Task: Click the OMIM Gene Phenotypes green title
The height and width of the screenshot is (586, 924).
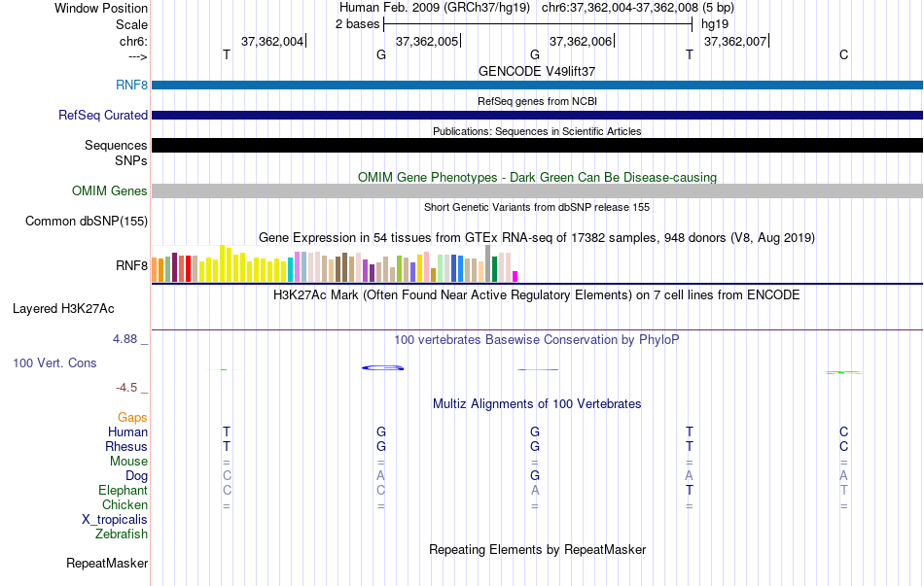Action: click(538, 177)
